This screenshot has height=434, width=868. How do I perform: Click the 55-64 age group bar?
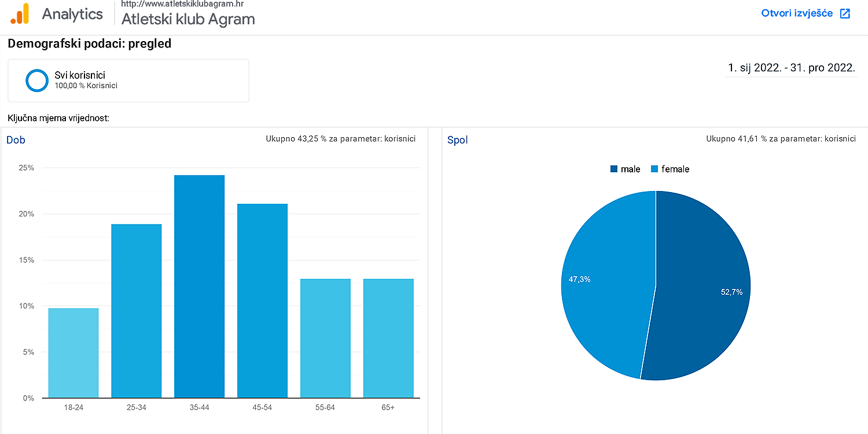pos(325,339)
